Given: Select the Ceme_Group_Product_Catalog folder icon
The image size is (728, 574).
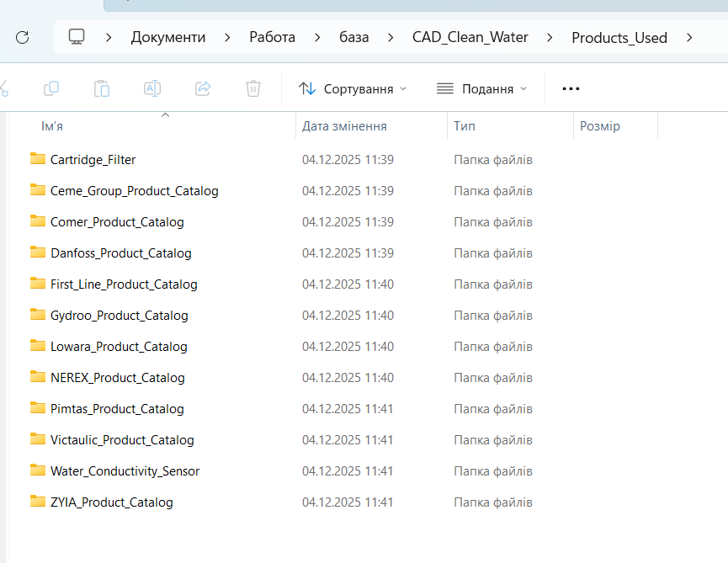Looking at the screenshot, I should pos(38,190).
